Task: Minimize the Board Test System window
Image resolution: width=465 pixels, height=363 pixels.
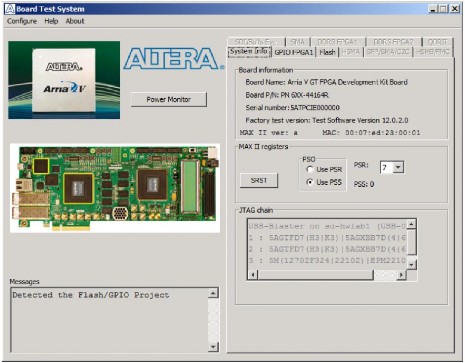Action: click(433, 9)
